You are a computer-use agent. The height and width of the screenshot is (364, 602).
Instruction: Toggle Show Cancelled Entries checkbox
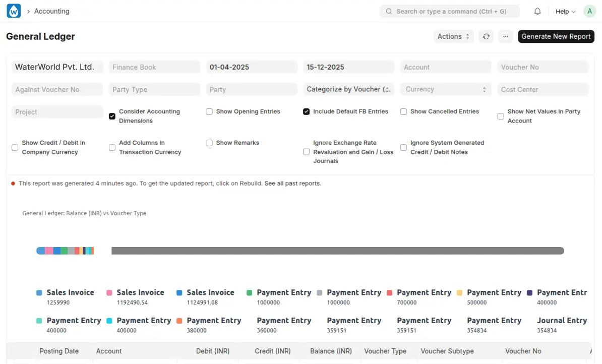click(x=403, y=112)
